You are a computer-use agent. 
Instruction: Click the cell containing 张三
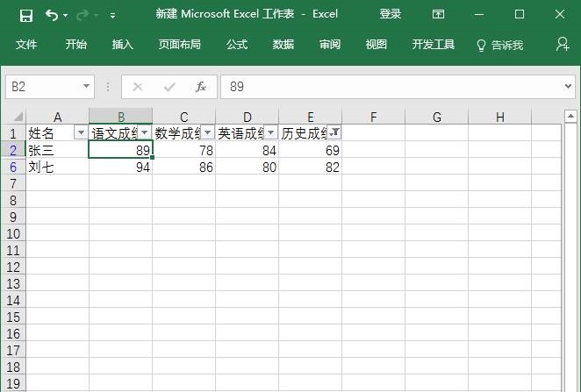point(57,150)
